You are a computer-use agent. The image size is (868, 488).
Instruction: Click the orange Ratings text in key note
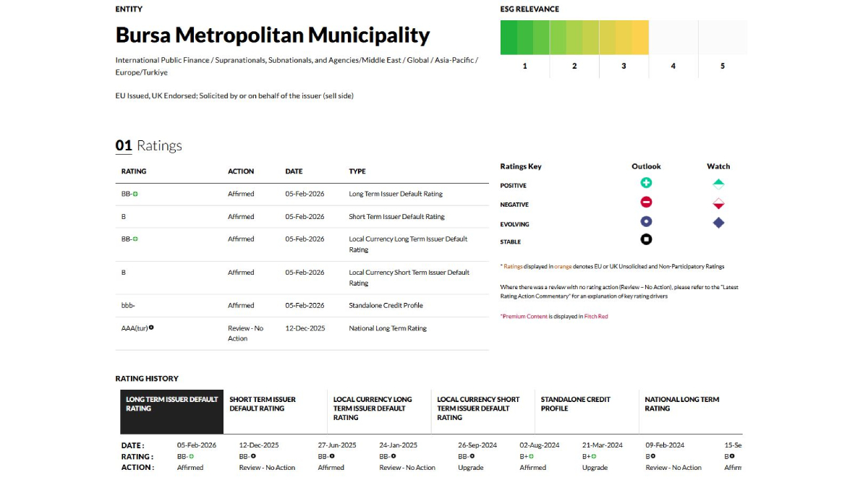point(513,267)
